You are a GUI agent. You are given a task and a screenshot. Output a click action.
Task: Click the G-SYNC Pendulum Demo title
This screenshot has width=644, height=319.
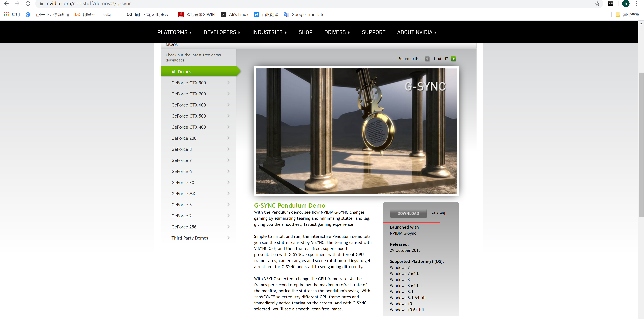pos(290,205)
